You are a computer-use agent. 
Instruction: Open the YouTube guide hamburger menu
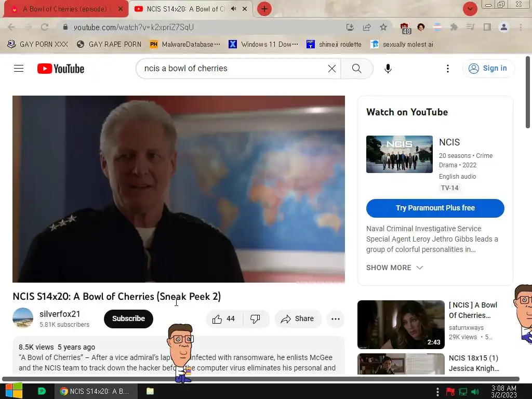19,69
